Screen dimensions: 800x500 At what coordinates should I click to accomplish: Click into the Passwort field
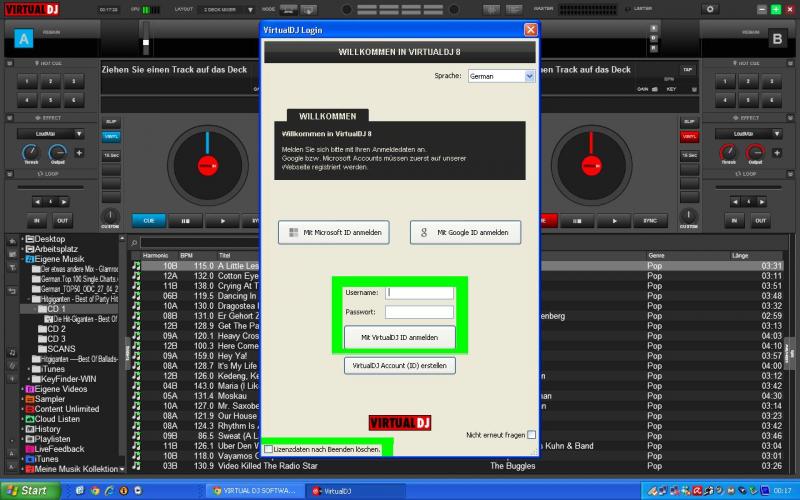[x=419, y=312]
